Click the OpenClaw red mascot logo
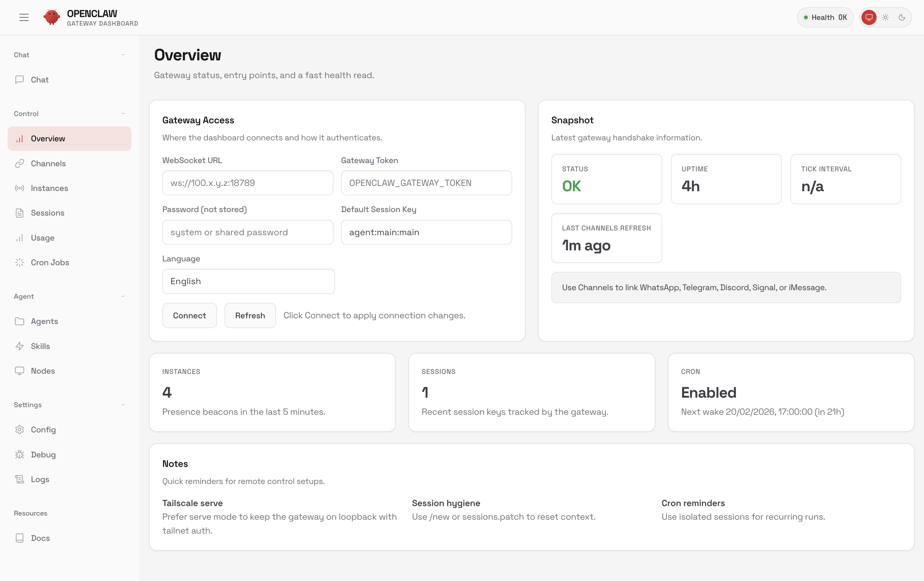 (51, 17)
